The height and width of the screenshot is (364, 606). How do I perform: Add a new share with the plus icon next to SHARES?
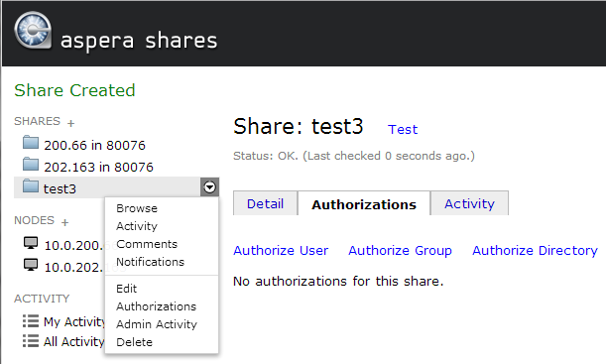(x=70, y=123)
